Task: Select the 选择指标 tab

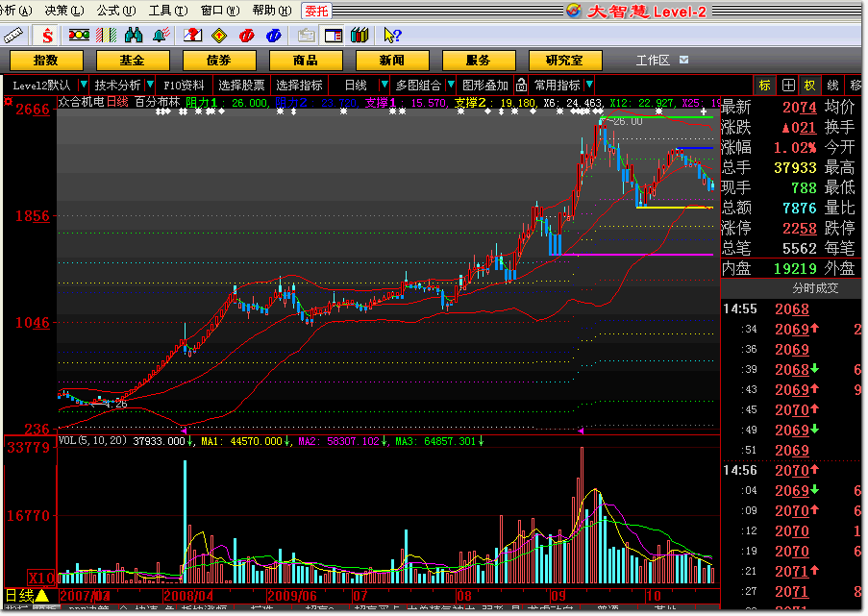Action: 299,86
